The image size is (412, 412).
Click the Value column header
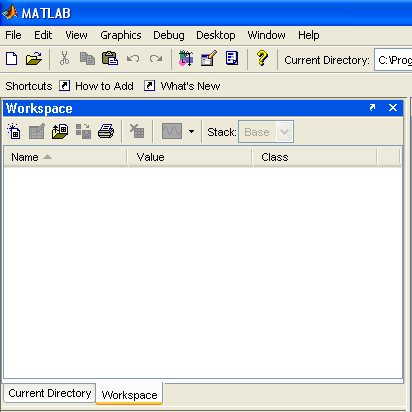(x=190, y=157)
